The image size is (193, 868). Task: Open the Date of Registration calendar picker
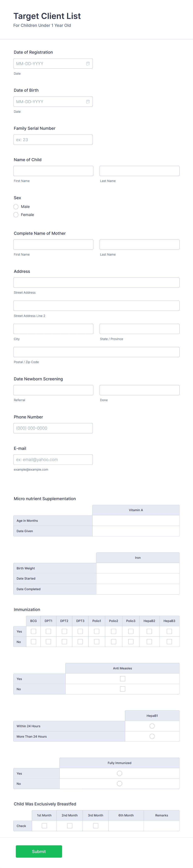[x=88, y=63]
